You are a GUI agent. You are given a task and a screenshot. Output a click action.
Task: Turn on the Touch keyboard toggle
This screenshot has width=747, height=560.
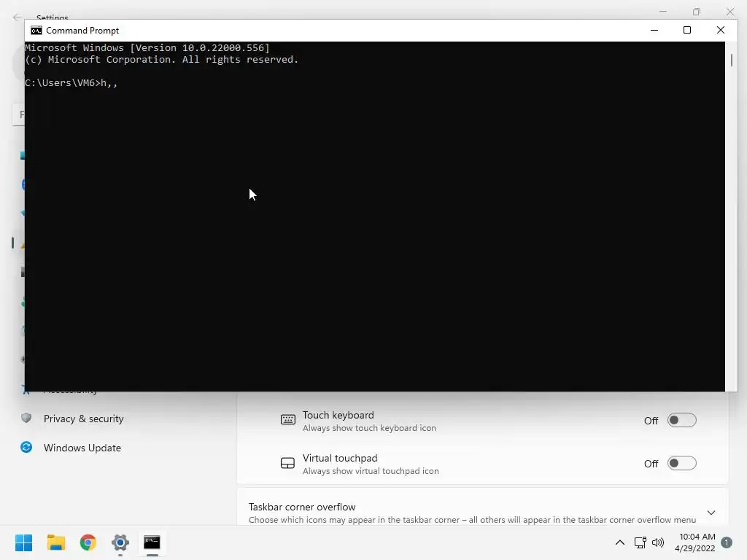click(682, 421)
